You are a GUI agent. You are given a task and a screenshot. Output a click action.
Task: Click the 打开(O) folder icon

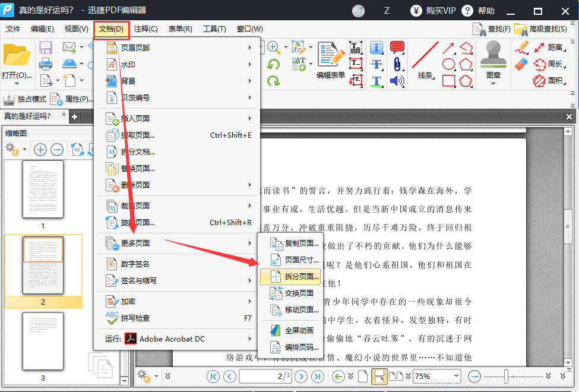17,55
